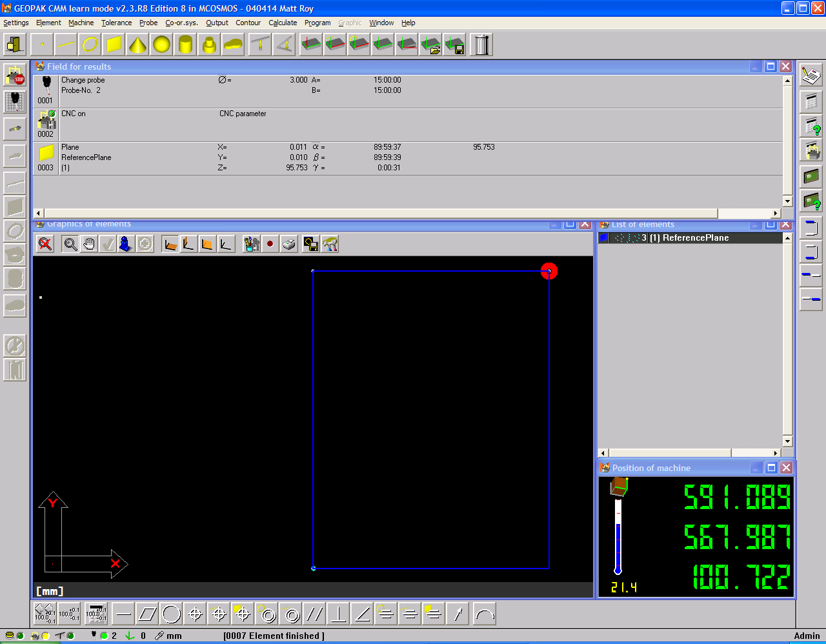Image resolution: width=826 pixels, height=644 pixels.
Task: Open the Co-or.sys. menu
Action: (182, 23)
